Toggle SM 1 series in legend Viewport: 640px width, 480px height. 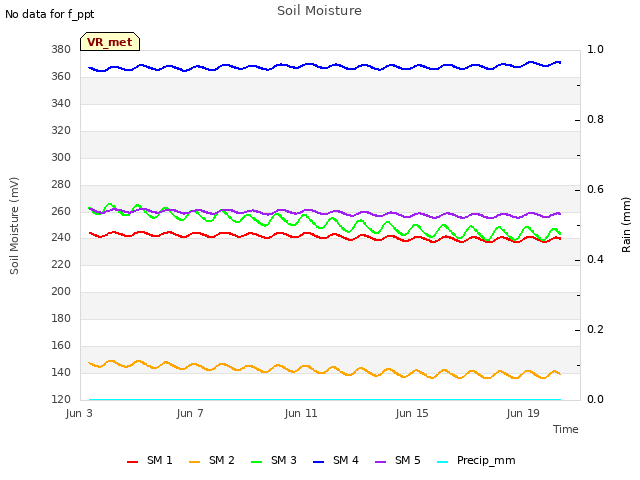coord(150,460)
